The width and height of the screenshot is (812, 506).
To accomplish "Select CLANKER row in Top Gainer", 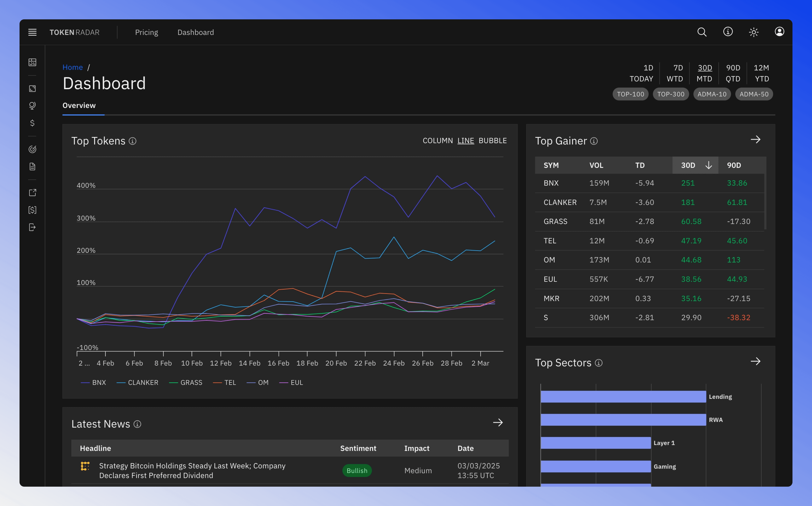I will click(x=649, y=203).
